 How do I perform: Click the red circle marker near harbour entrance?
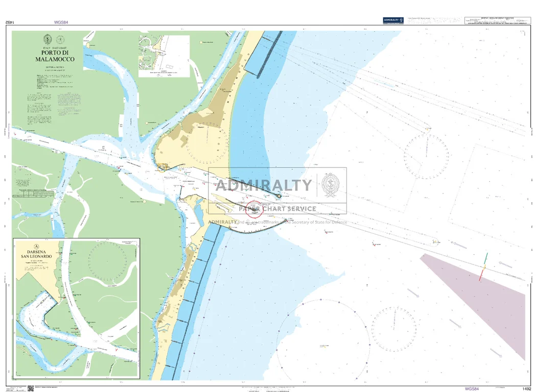point(254,209)
